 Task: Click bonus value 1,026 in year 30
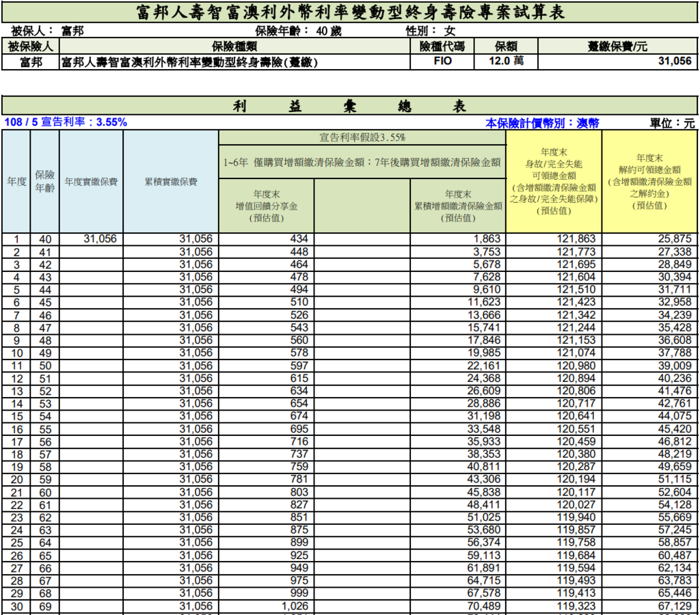click(295, 606)
